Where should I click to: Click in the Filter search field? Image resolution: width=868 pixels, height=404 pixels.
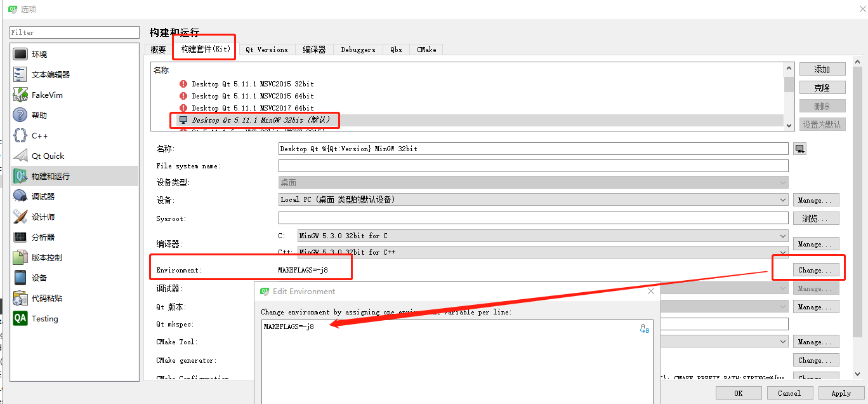74,32
